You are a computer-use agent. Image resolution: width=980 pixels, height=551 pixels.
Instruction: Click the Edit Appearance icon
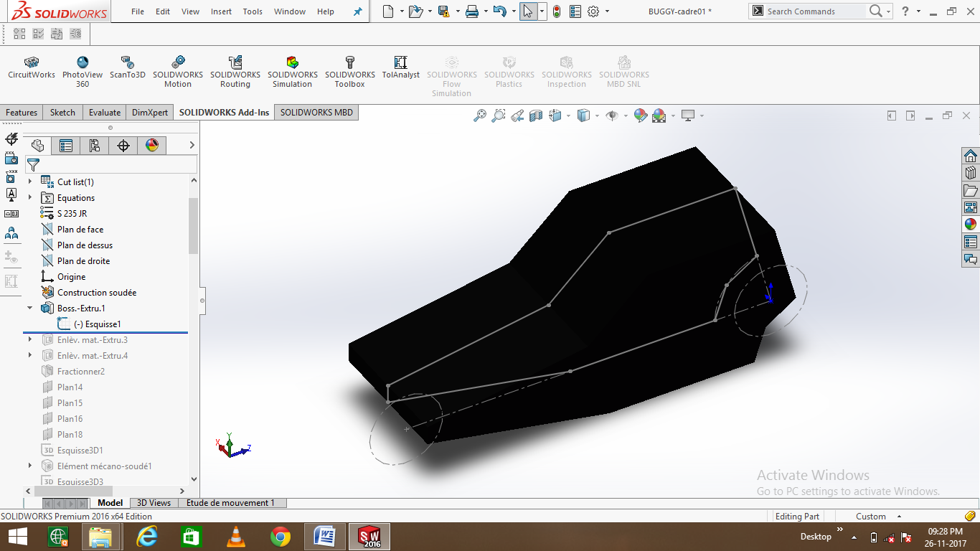click(x=639, y=116)
